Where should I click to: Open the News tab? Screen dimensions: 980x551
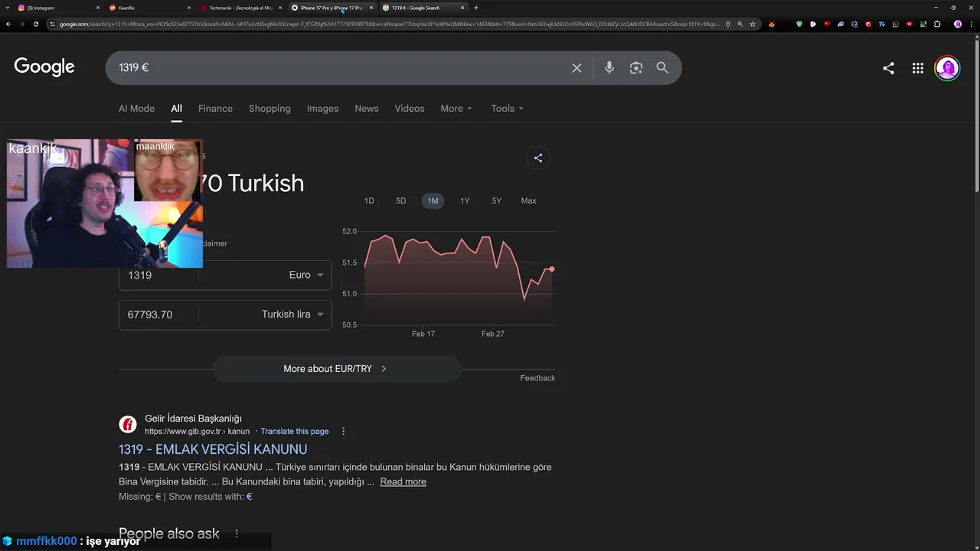click(367, 109)
